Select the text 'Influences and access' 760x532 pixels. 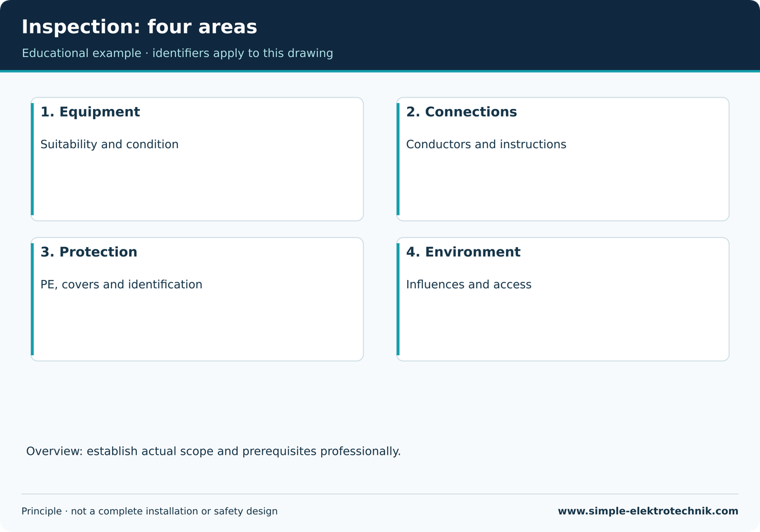click(469, 285)
